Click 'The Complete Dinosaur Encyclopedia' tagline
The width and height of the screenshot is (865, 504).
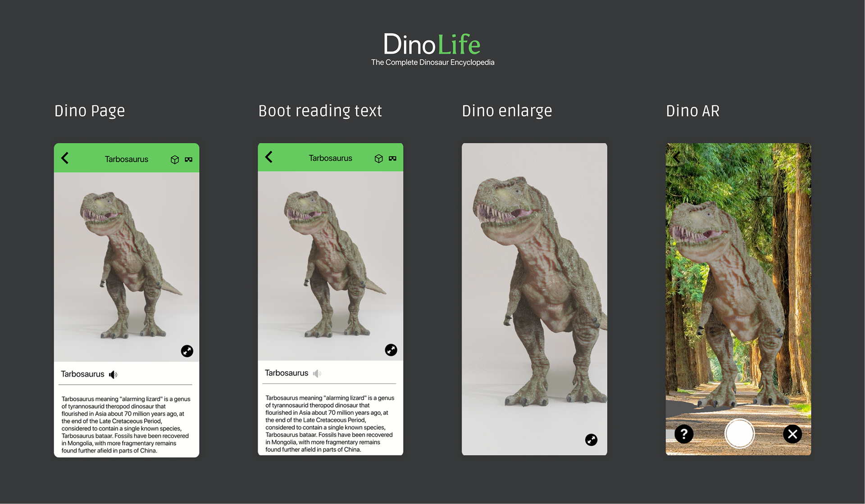tap(432, 63)
